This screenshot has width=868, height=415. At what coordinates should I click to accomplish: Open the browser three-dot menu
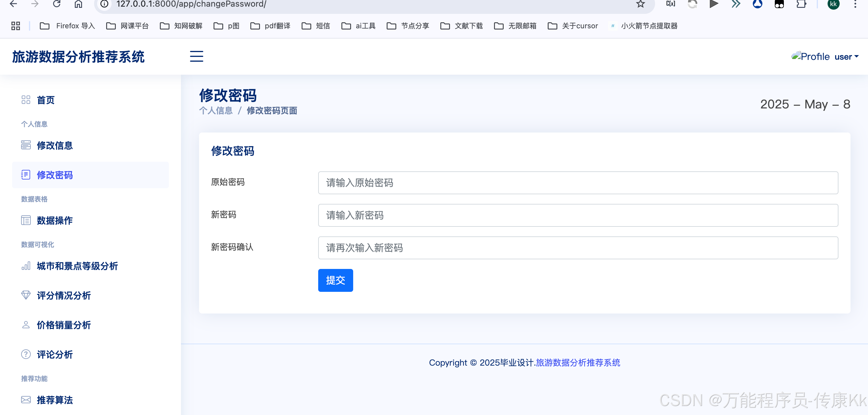click(x=855, y=4)
